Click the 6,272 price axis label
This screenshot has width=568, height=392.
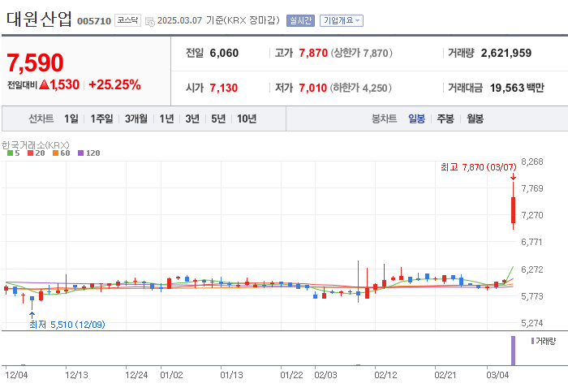pyautogui.click(x=532, y=269)
